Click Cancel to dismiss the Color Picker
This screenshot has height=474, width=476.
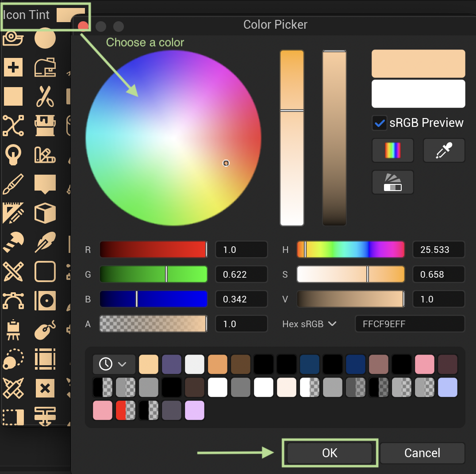(422, 453)
